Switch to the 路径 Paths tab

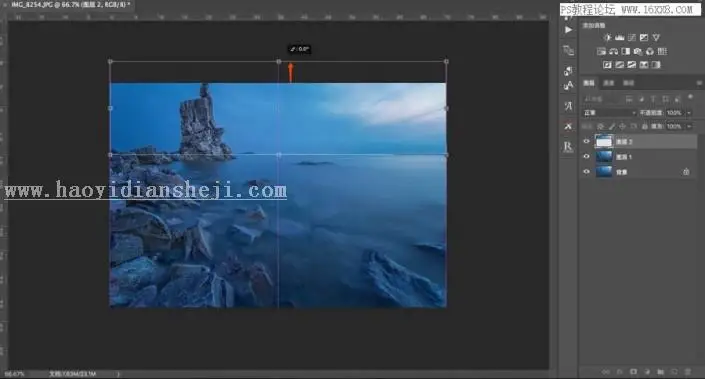628,83
